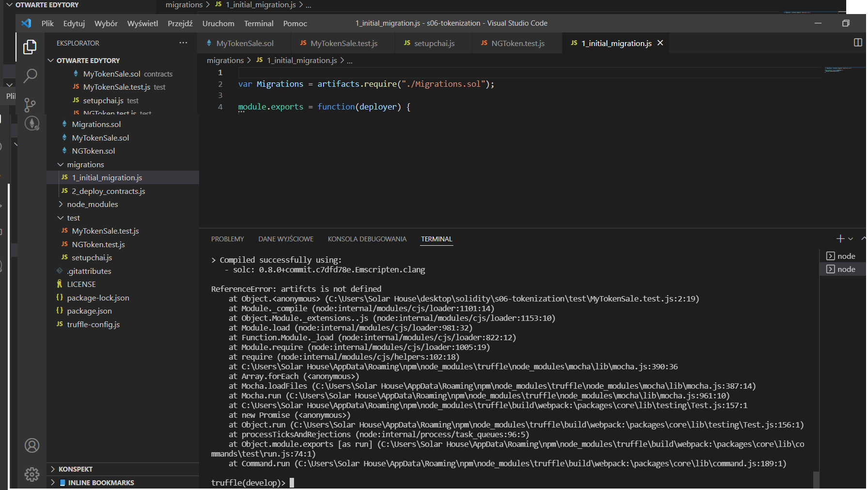
Task: Place cursor on editor line 1
Action: point(528,73)
